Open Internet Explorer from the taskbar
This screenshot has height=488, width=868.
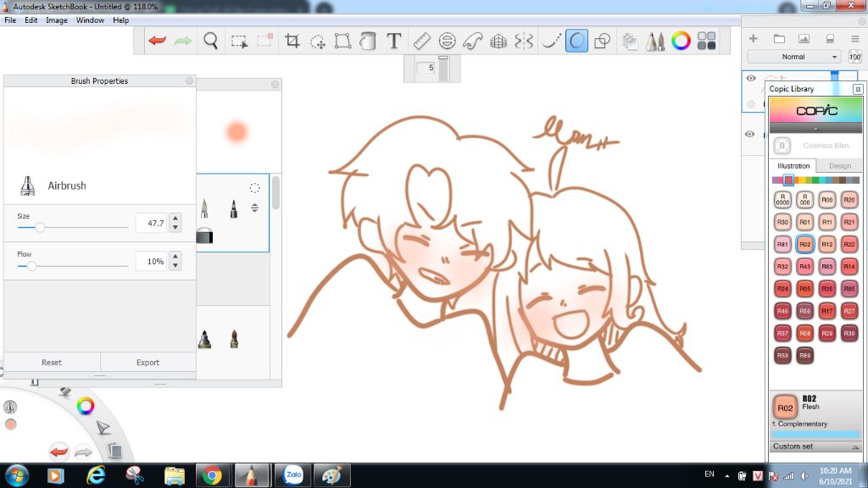(x=96, y=475)
